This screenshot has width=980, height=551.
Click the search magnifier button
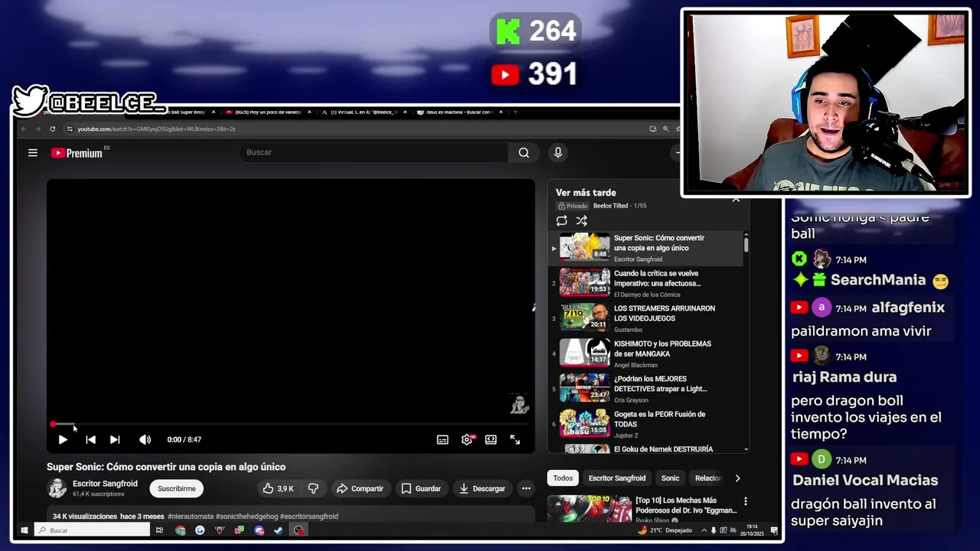(524, 152)
